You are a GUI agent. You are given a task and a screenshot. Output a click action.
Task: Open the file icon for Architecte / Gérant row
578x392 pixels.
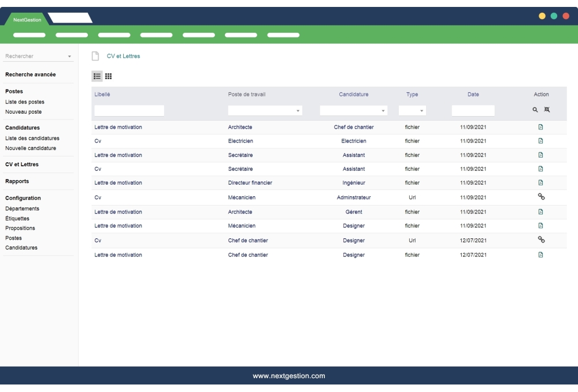(x=540, y=212)
